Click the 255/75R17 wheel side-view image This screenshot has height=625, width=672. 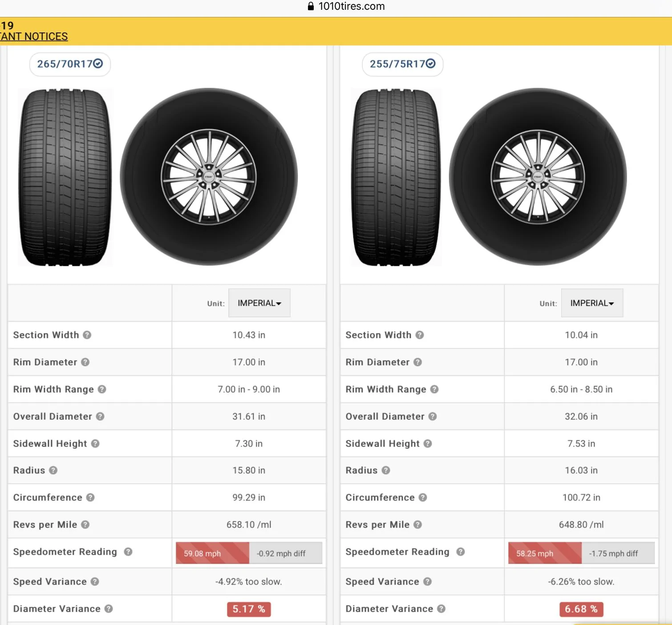tap(538, 177)
